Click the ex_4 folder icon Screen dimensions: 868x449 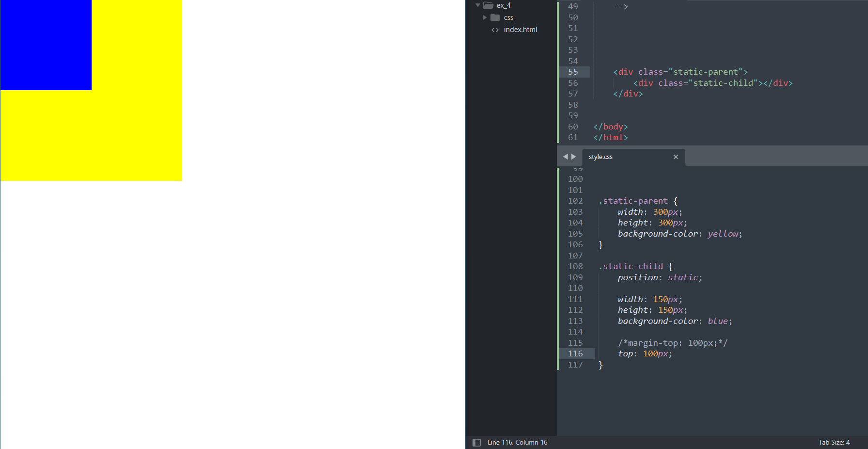488,5
